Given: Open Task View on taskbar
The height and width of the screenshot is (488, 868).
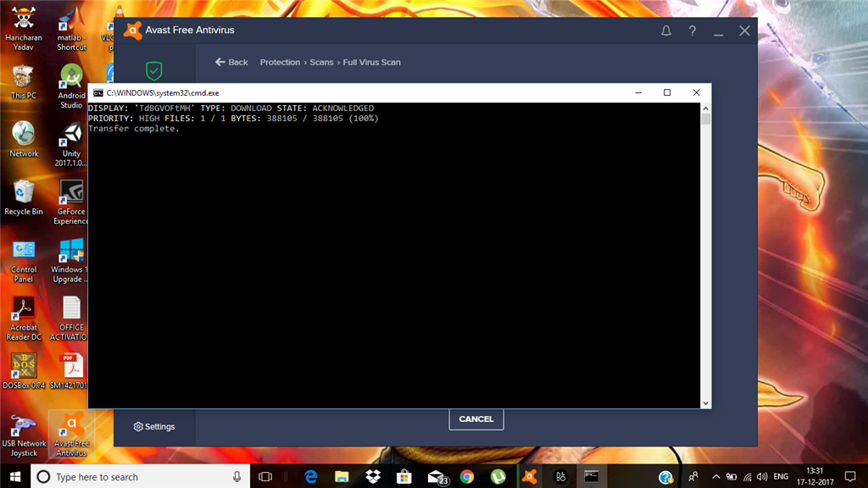Looking at the screenshot, I should pos(265,476).
